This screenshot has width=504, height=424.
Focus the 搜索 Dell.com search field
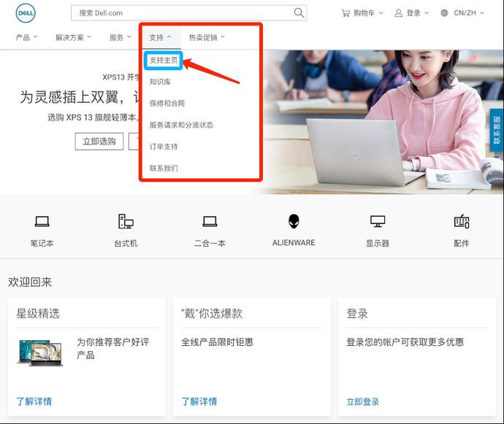(188, 13)
